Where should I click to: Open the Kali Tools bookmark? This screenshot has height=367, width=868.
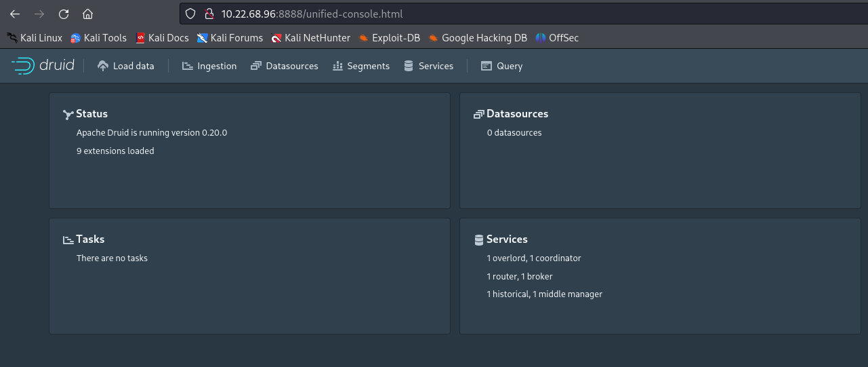99,38
